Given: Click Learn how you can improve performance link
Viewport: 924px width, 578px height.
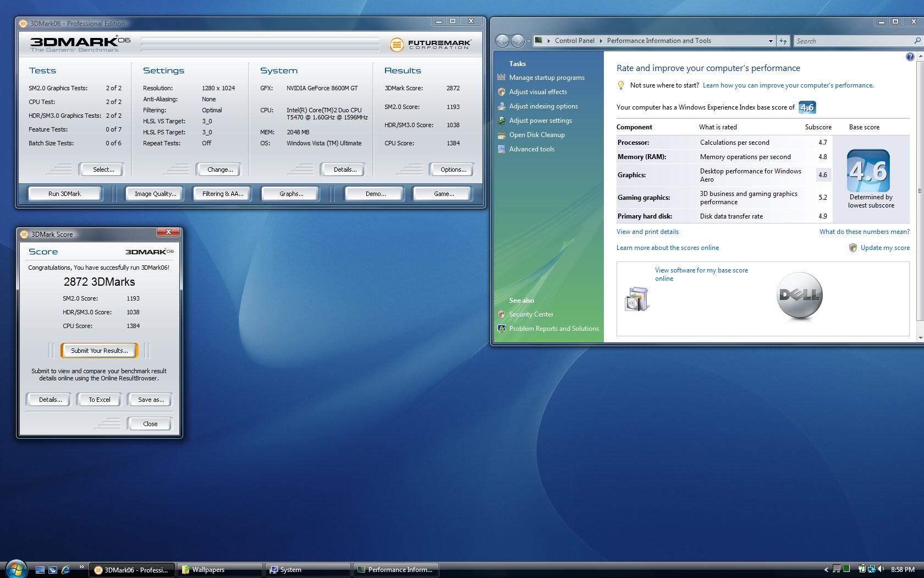Looking at the screenshot, I should coord(788,85).
